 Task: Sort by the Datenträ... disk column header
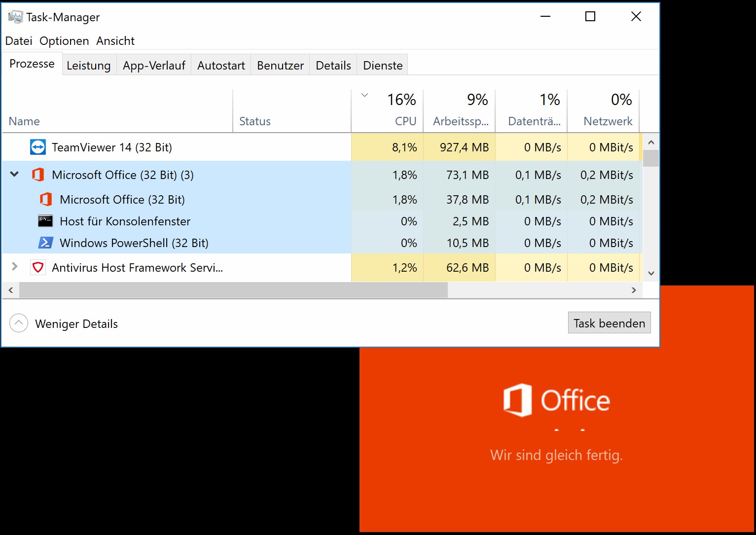click(x=531, y=111)
